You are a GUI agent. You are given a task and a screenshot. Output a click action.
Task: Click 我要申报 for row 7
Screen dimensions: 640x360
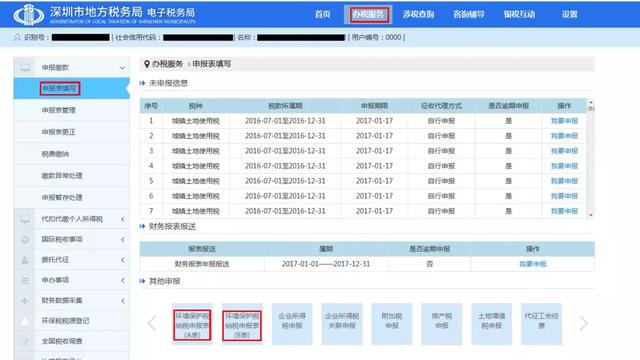[564, 211]
